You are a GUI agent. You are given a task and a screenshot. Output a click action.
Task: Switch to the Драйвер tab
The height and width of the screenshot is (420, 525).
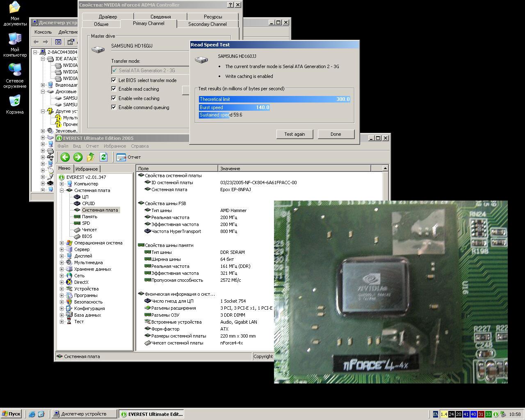click(x=108, y=17)
